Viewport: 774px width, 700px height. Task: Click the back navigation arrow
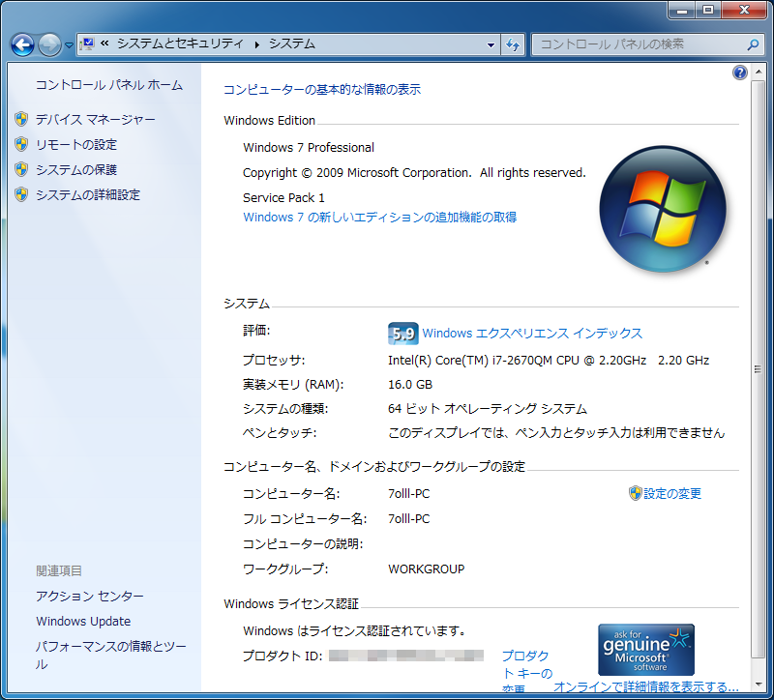(x=20, y=44)
